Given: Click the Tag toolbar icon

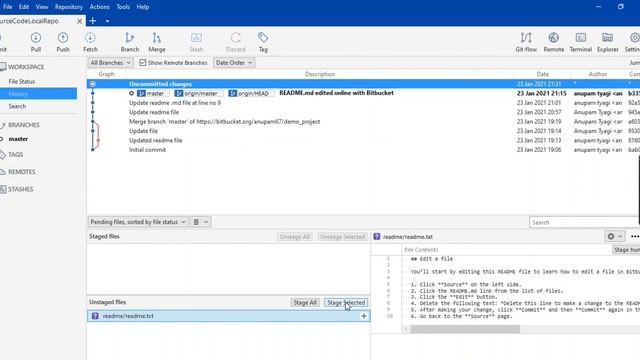Looking at the screenshot, I should tap(263, 42).
